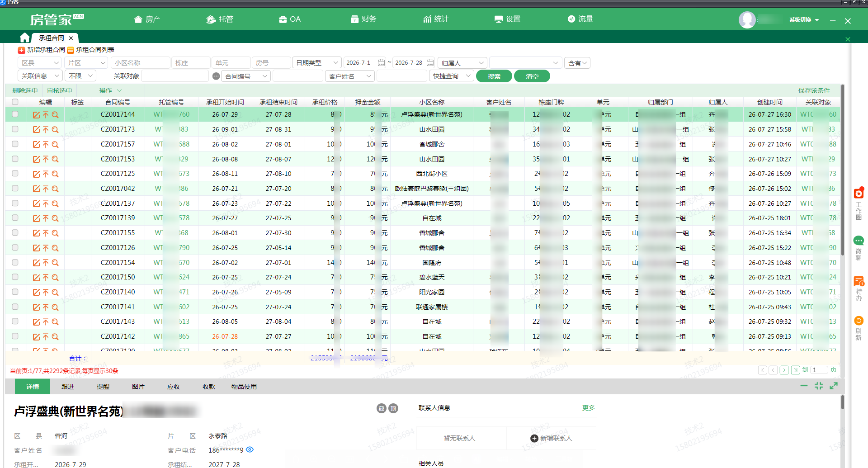
Task: Check the row checkbox for CZ0017125
Action: (x=15, y=174)
